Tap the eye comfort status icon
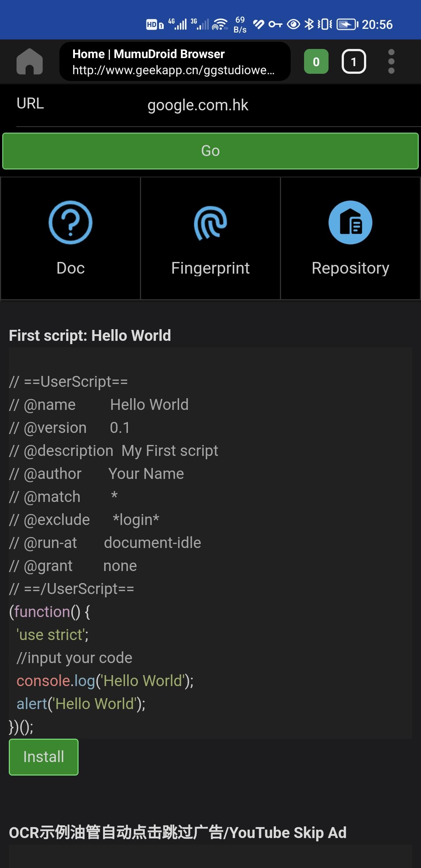421x868 pixels. 293,24
